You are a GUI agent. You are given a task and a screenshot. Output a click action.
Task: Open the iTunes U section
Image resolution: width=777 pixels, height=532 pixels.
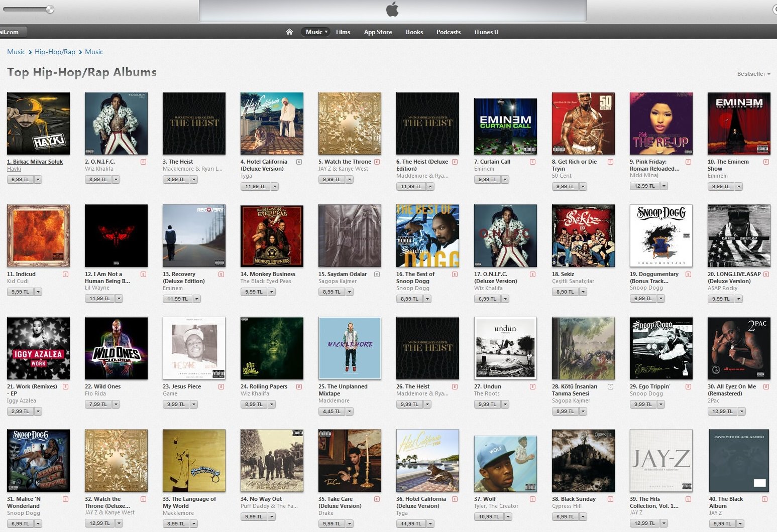pyautogui.click(x=486, y=32)
